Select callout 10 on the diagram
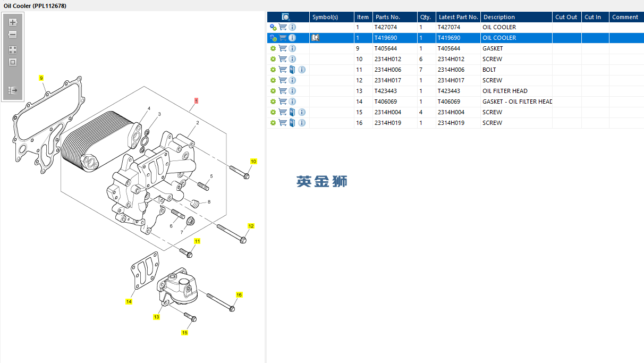 pyautogui.click(x=253, y=161)
